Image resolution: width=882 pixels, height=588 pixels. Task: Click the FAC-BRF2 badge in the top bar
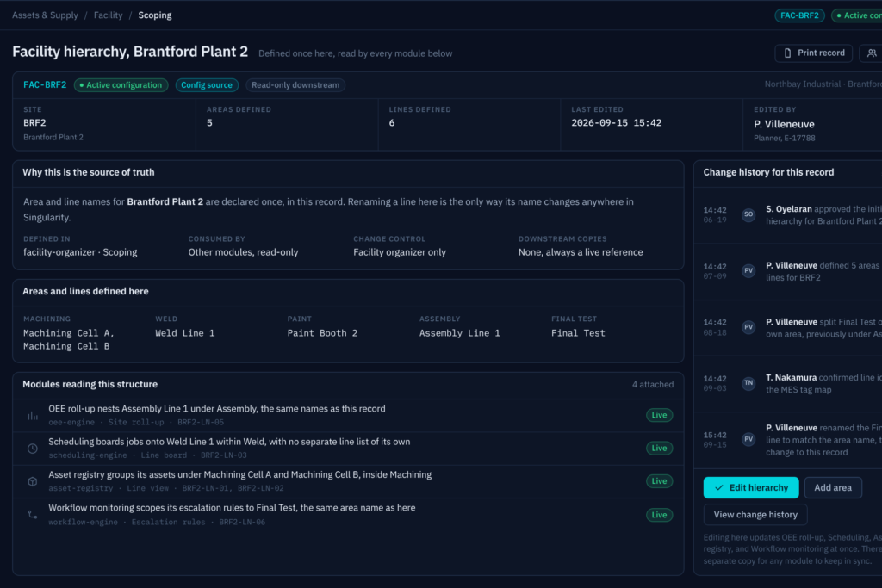[799, 15]
